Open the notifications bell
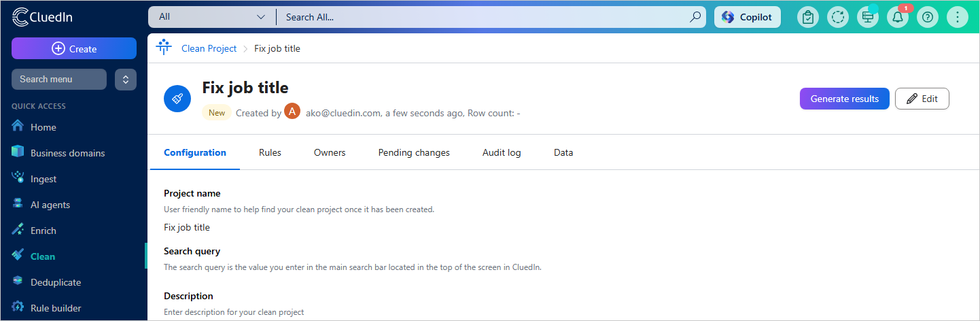This screenshot has width=980, height=321. (x=898, y=17)
